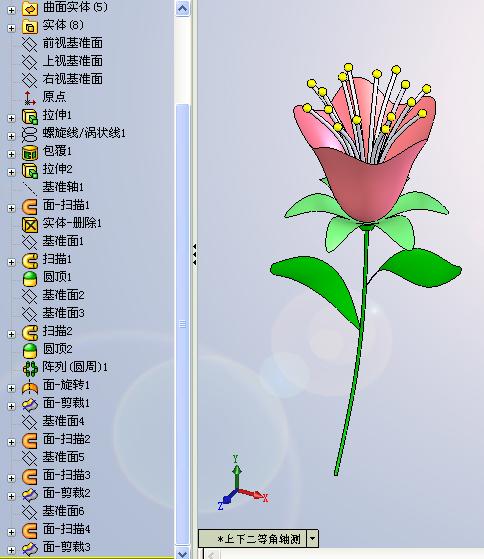Click the 面-剪裁1 trim surface icon
484x559 pixels.
point(30,405)
